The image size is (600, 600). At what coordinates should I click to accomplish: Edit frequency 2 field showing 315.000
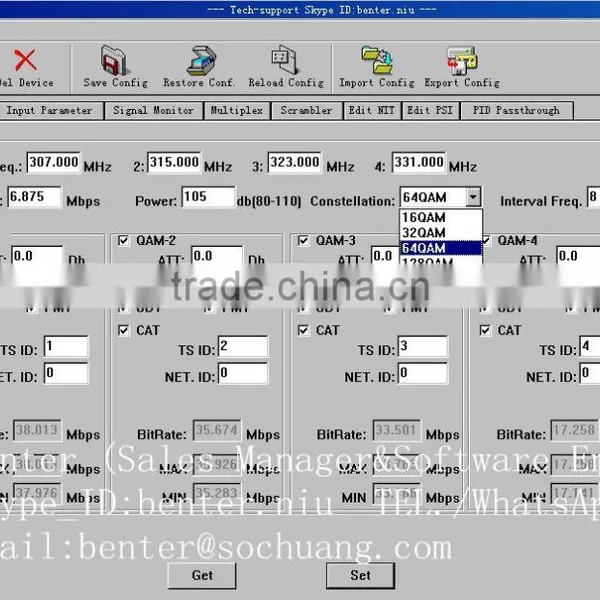(174, 162)
